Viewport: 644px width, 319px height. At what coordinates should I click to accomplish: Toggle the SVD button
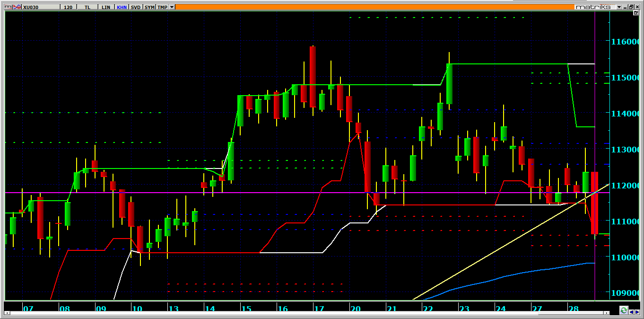(x=136, y=7)
